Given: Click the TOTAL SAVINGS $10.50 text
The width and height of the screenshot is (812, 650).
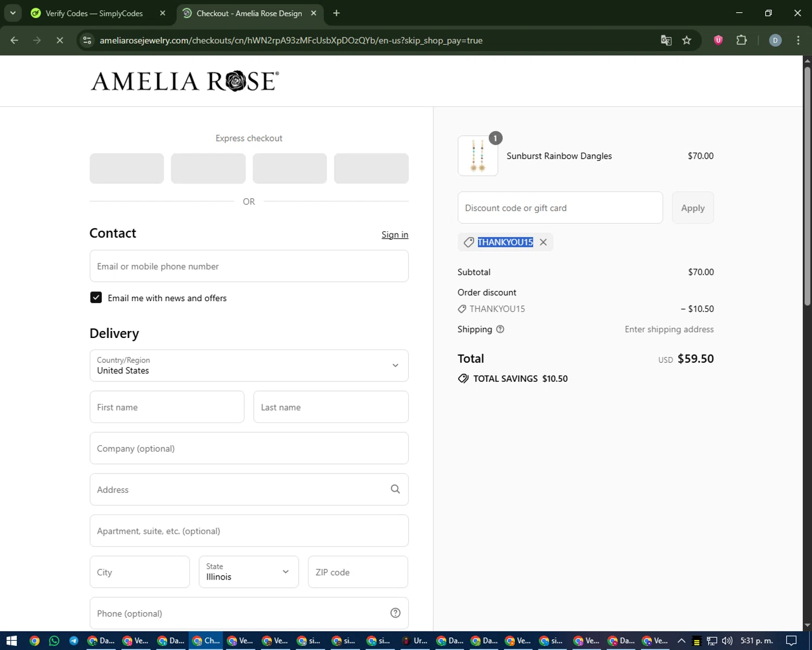Looking at the screenshot, I should click(520, 379).
